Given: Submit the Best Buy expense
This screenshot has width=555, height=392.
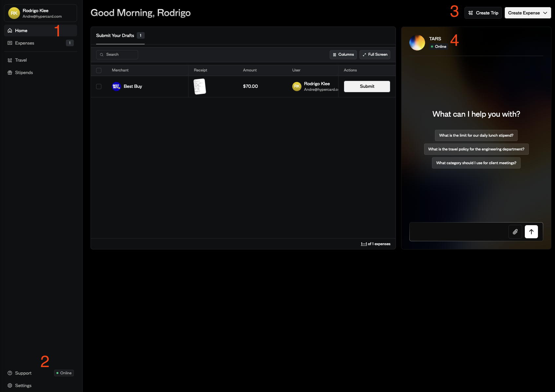Looking at the screenshot, I should 366,86.
